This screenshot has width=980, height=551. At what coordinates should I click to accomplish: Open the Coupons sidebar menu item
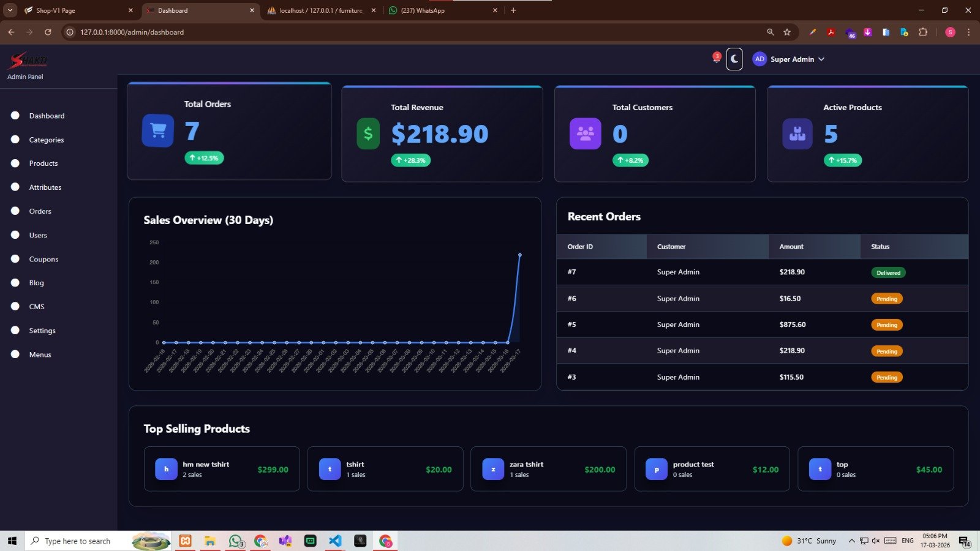coord(43,259)
